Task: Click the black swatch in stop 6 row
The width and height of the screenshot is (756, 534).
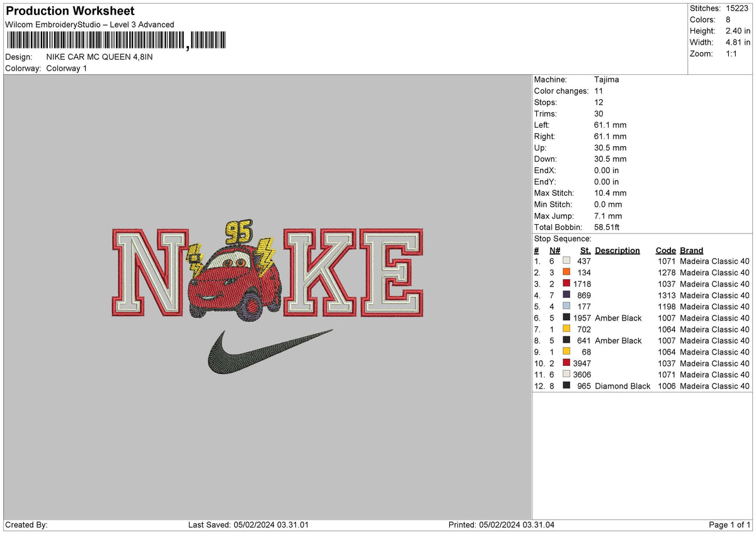Action: point(566,317)
